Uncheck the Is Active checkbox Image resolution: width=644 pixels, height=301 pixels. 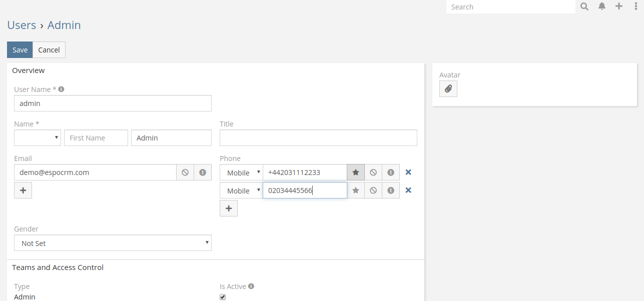223,297
